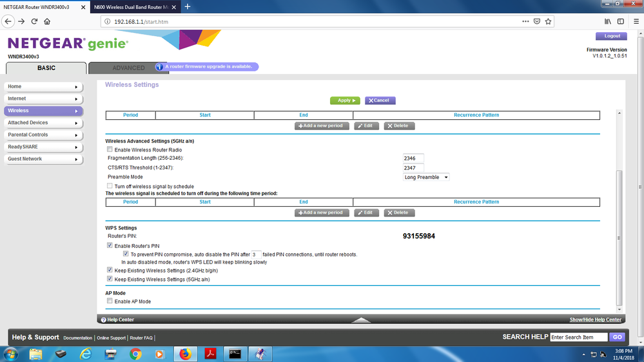The height and width of the screenshot is (362, 644).
Task: Click the Pocket save icon in address bar
Action: pos(537,21)
